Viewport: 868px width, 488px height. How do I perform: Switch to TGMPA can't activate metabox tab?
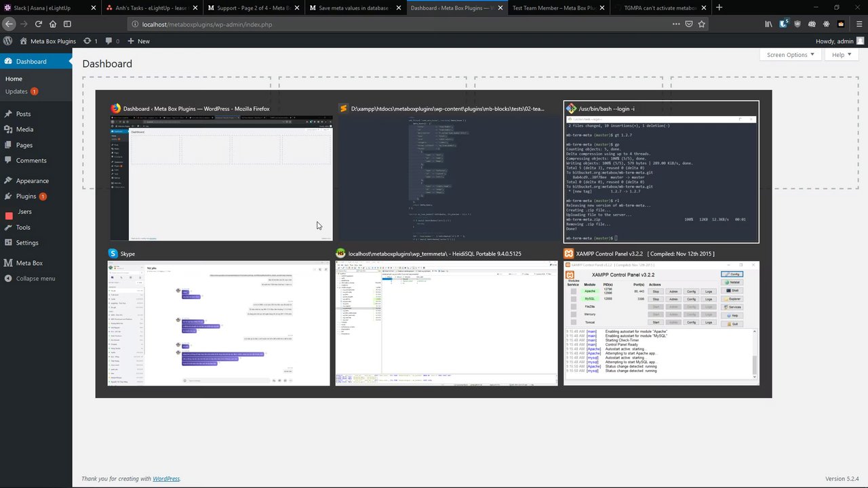[660, 7]
